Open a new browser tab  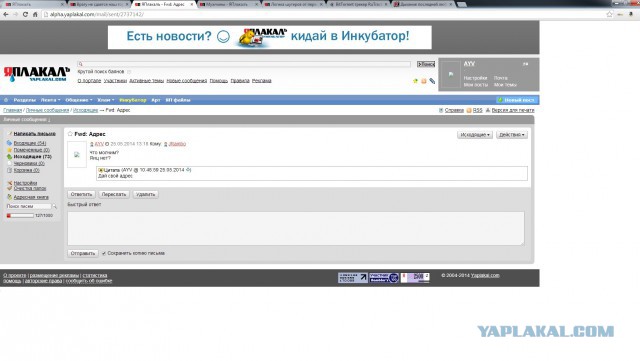click(462, 4)
